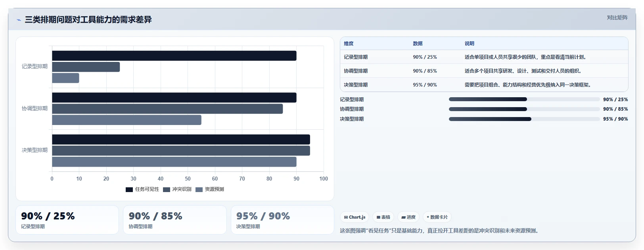The image size is (644, 250).
Task: Select the 协调型排期 table row cell
Action: [x=356, y=71]
